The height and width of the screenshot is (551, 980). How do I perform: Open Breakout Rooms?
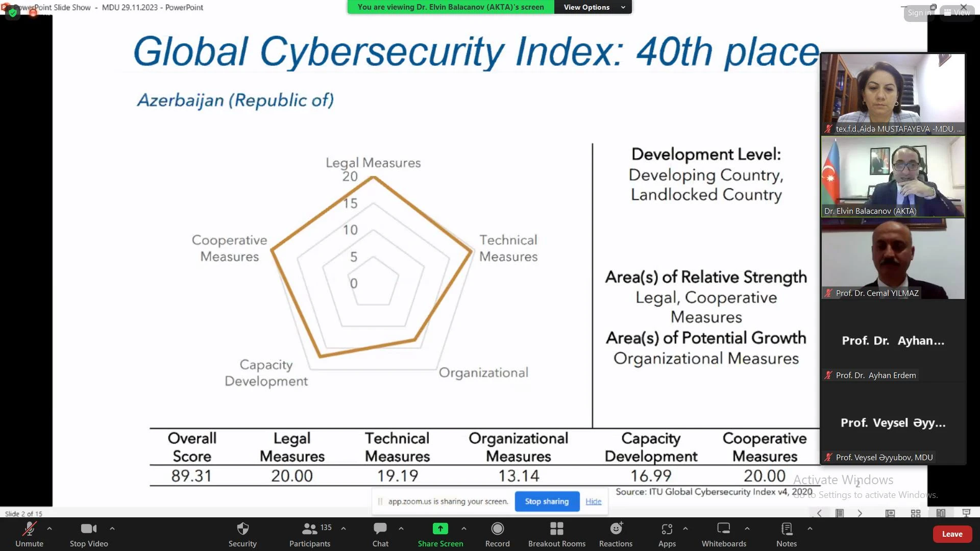(557, 534)
